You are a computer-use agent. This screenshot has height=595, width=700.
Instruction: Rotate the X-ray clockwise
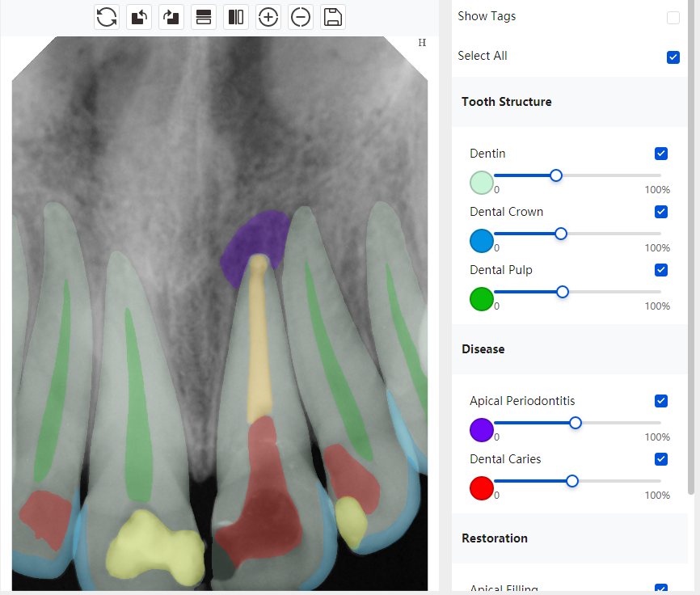(171, 17)
